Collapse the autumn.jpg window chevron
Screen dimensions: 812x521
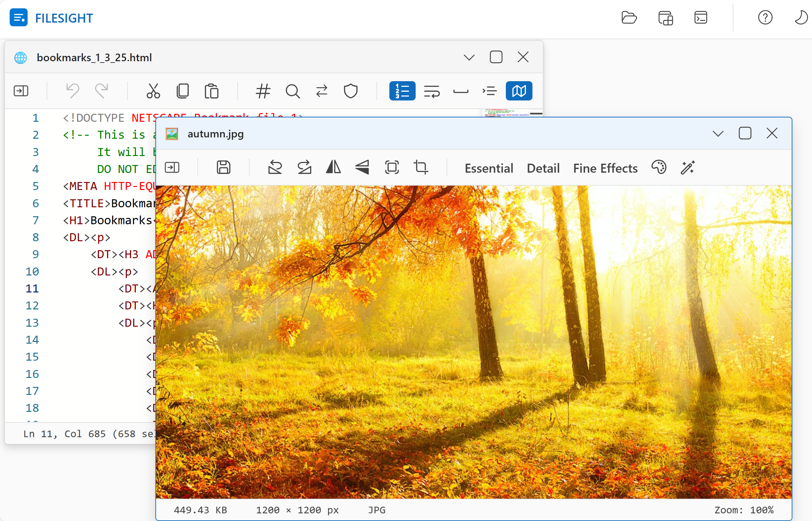click(718, 134)
